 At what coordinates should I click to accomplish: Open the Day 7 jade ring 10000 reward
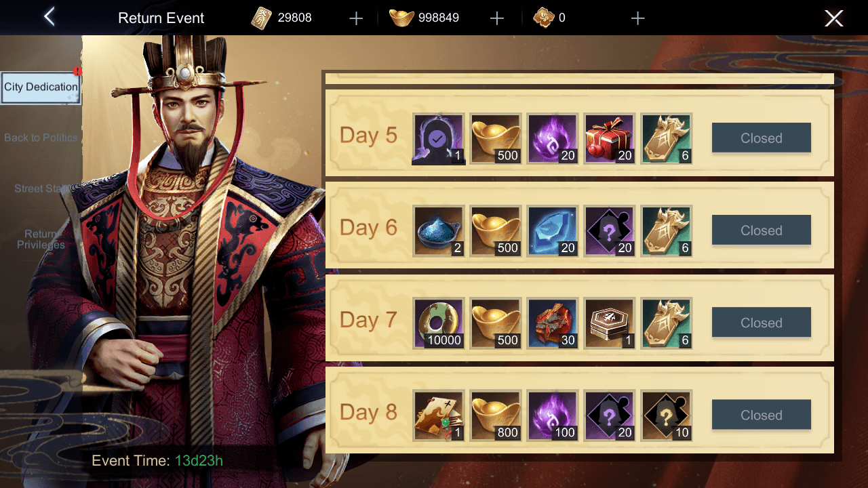(x=439, y=323)
